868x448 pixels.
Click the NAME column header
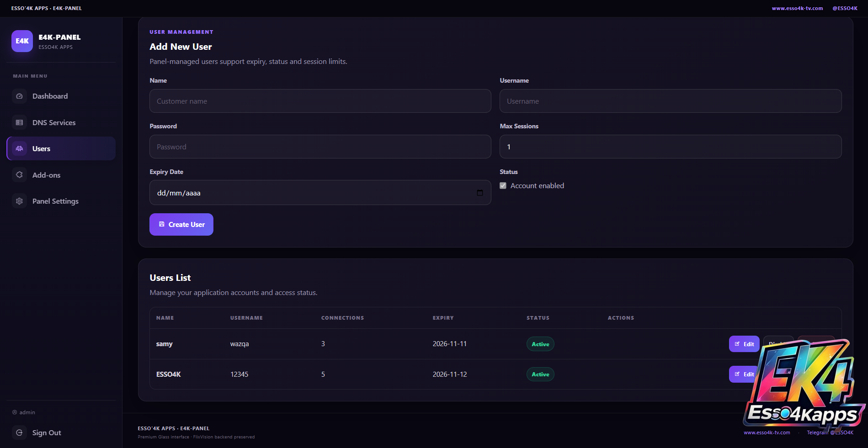pos(165,318)
